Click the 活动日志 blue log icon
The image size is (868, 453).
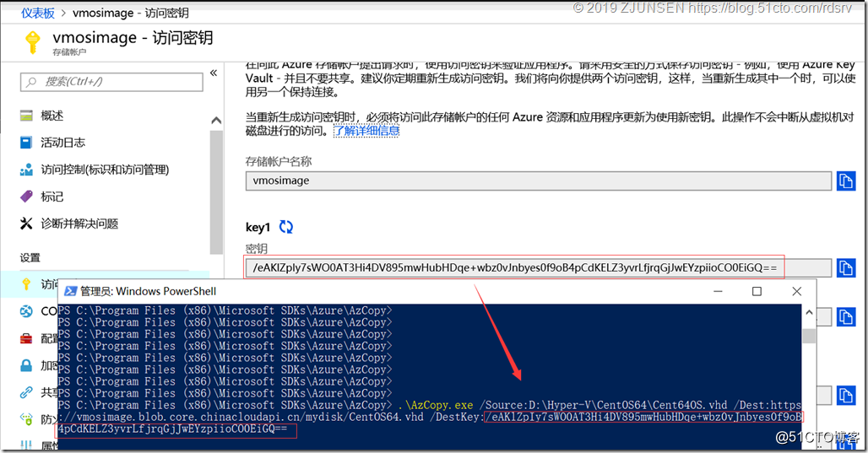[26, 143]
